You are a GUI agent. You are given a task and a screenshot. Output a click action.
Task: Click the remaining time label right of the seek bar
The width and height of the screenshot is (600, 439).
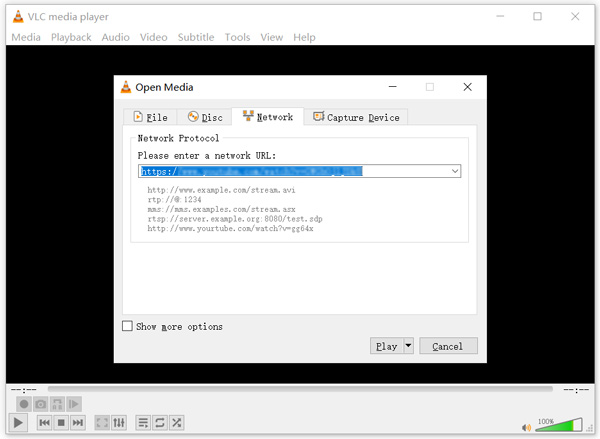576,390
